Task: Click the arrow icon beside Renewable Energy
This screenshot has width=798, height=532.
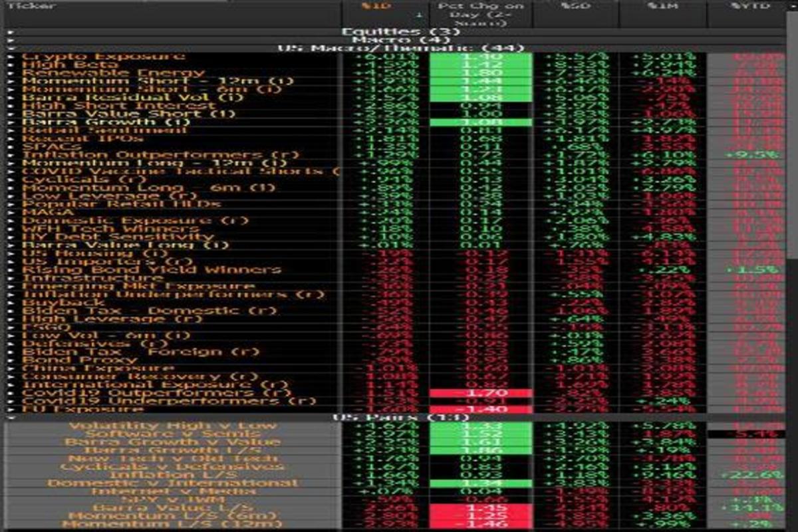Action: coord(11,74)
